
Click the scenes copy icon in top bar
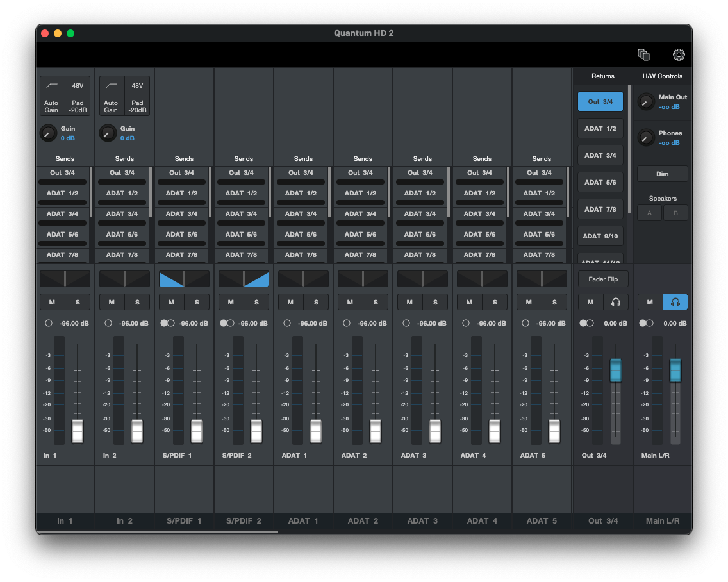[x=643, y=55]
